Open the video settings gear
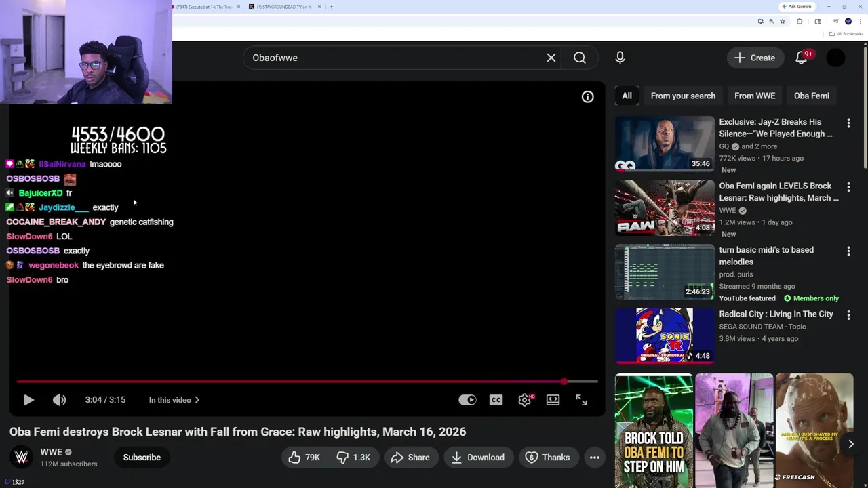The height and width of the screenshot is (488, 868). tap(525, 400)
